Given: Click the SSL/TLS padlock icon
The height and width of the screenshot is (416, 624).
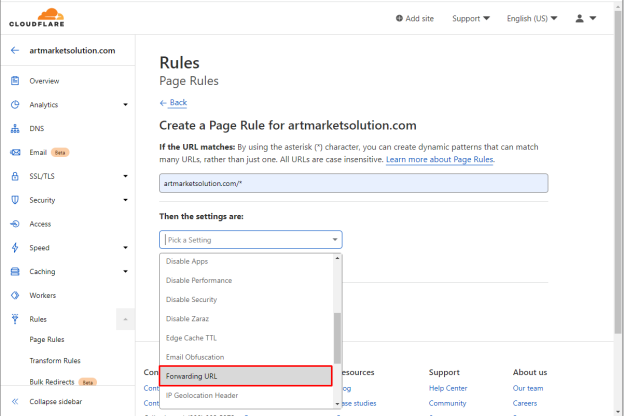Looking at the screenshot, I should pyautogui.click(x=15, y=176).
